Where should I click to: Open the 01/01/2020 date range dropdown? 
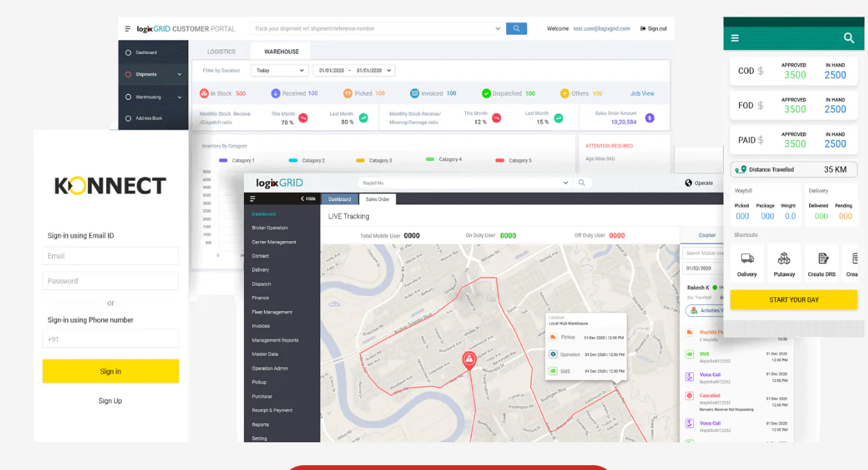click(354, 70)
